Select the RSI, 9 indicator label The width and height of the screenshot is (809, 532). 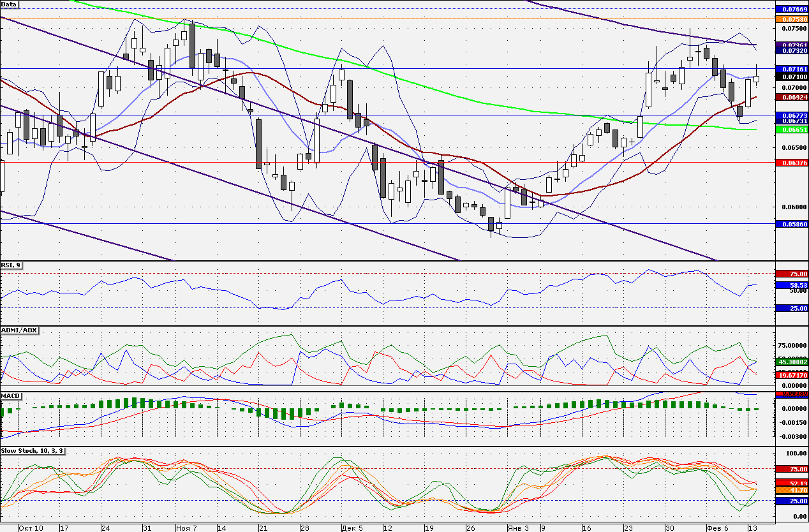coord(11,264)
